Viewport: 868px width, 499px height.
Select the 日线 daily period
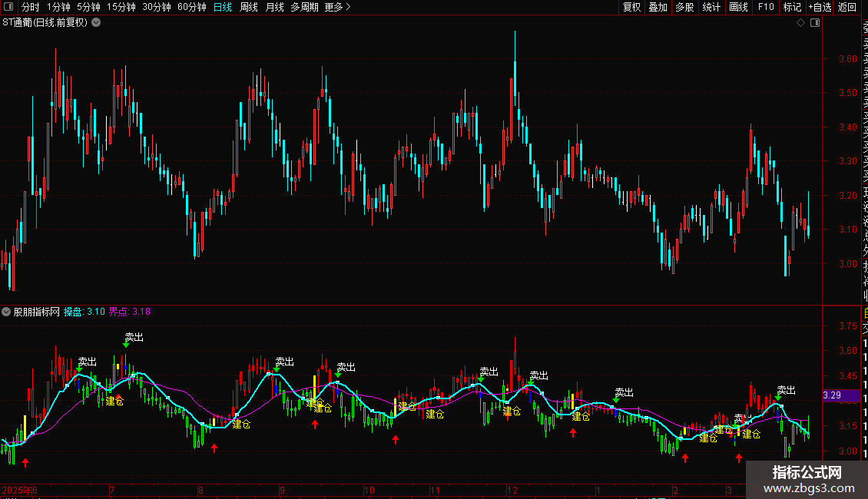tap(223, 7)
